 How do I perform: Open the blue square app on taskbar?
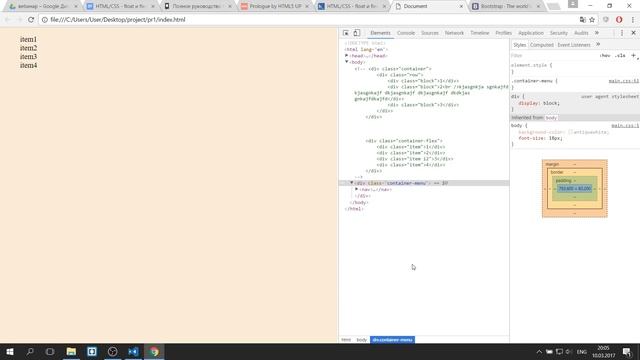tap(92, 352)
